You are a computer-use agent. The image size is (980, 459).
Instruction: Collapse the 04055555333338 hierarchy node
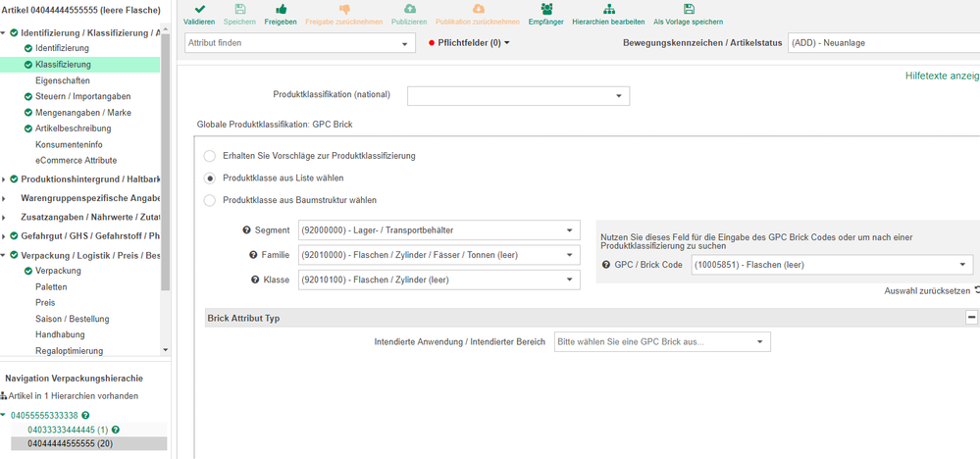pyautogui.click(x=4, y=415)
